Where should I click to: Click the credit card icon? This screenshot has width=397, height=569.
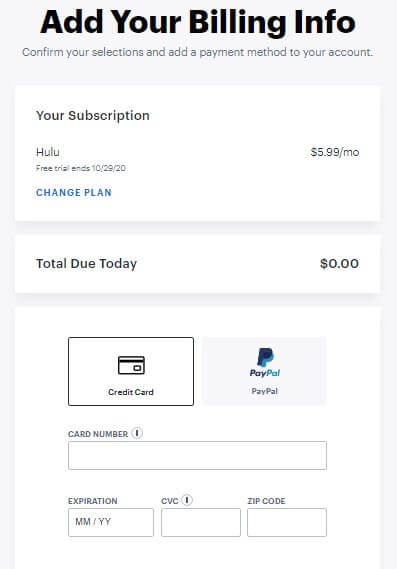[131, 365]
